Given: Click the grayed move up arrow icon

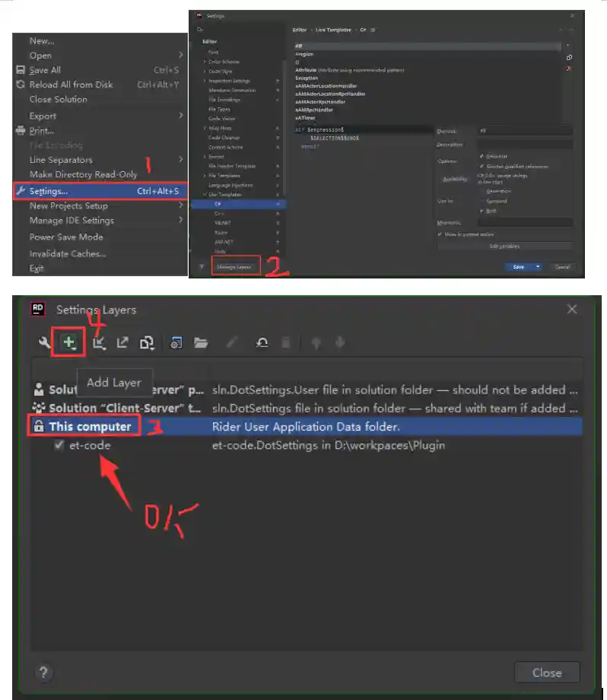Looking at the screenshot, I should [316, 343].
